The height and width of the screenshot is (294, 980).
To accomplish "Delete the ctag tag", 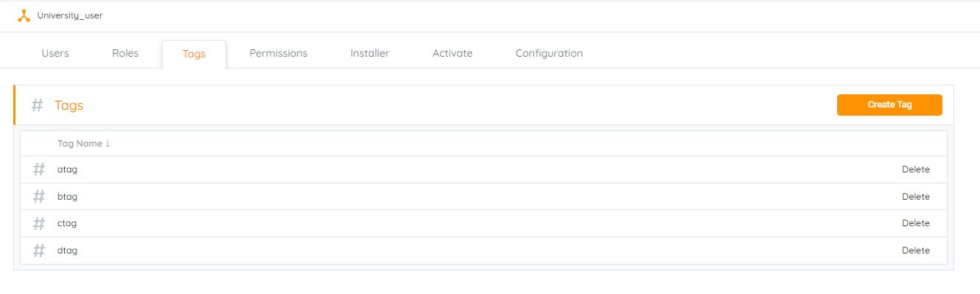I will click(x=916, y=223).
